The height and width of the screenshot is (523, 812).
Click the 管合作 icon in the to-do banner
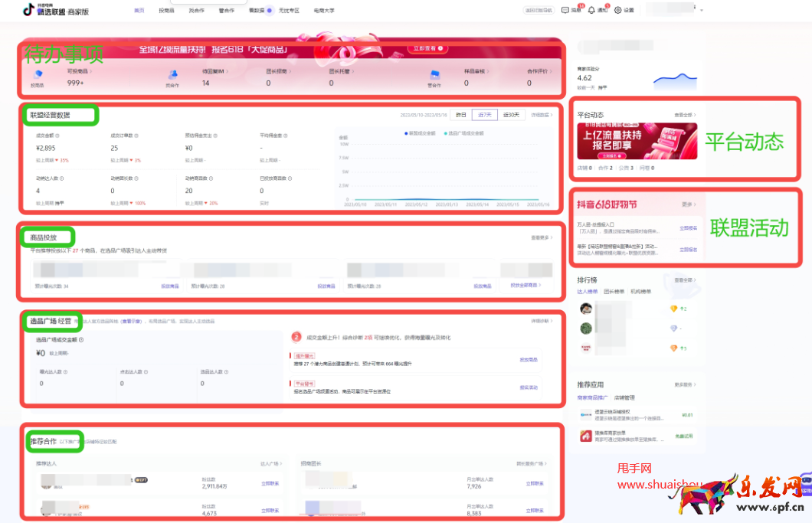[x=435, y=75]
